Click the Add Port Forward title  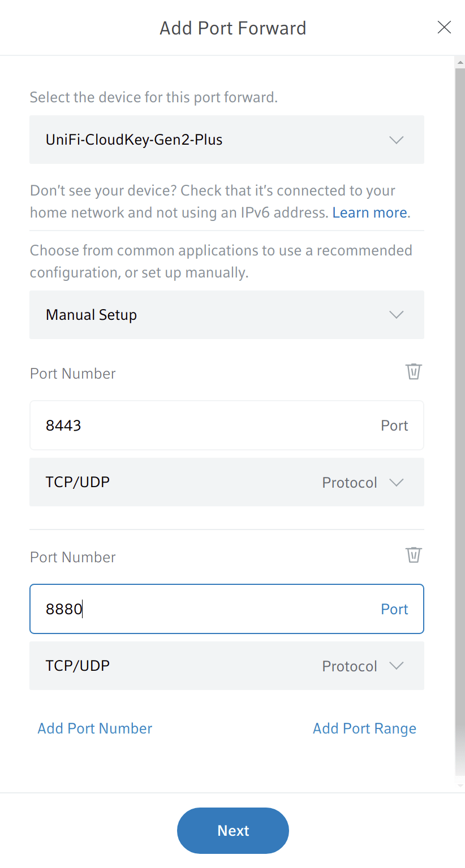coord(232,28)
